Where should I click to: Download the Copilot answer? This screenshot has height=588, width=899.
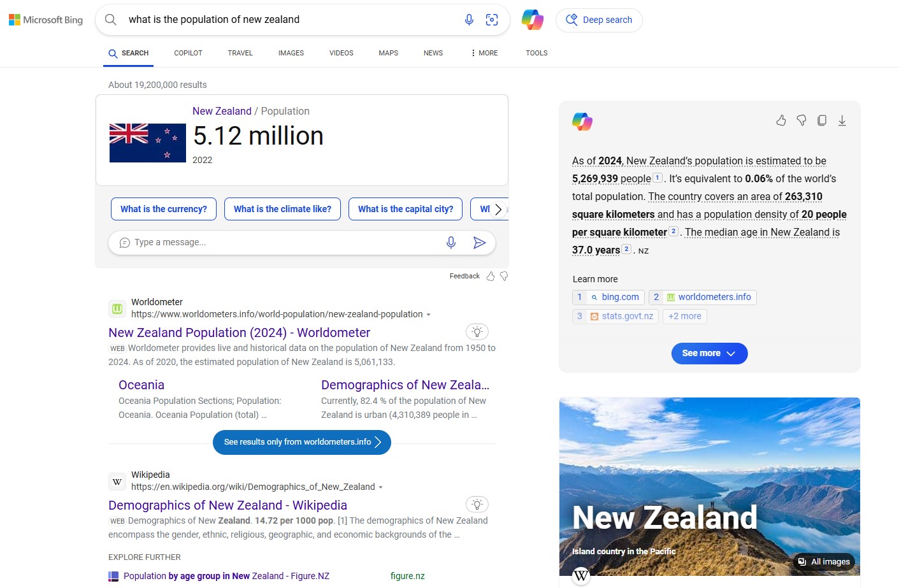(x=842, y=120)
